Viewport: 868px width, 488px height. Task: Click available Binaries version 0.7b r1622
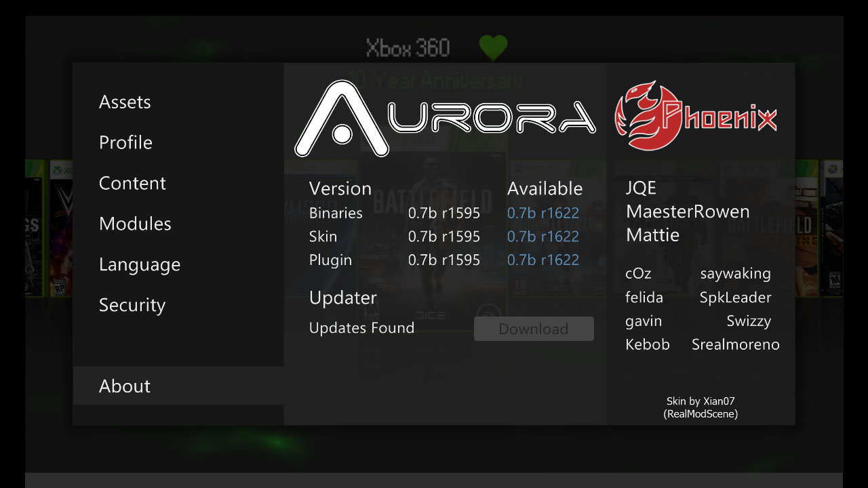(x=543, y=213)
